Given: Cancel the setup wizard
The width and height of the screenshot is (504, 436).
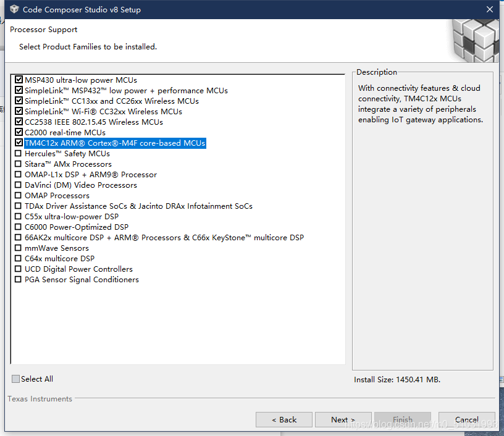Looking at the screenshot, I should (467, 420).
